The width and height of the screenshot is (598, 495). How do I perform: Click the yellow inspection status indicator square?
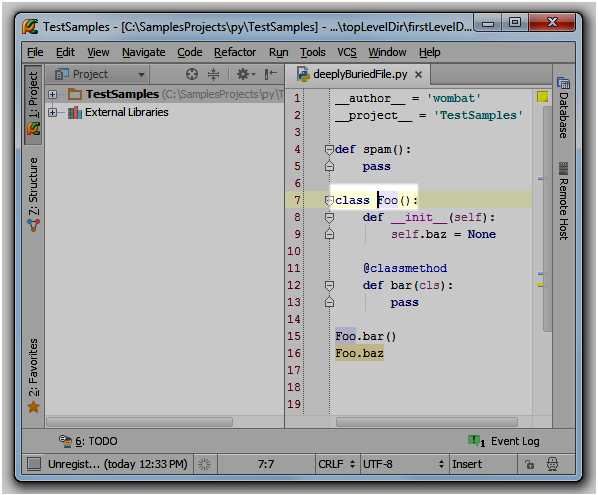click(542, 97)
